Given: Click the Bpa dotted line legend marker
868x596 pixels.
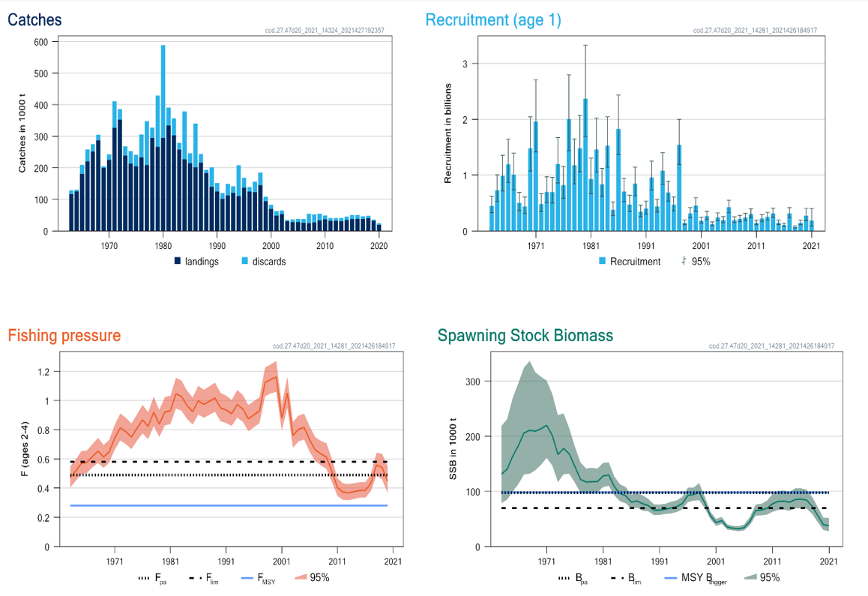Looking at the screenshot, I should point(565,578).
